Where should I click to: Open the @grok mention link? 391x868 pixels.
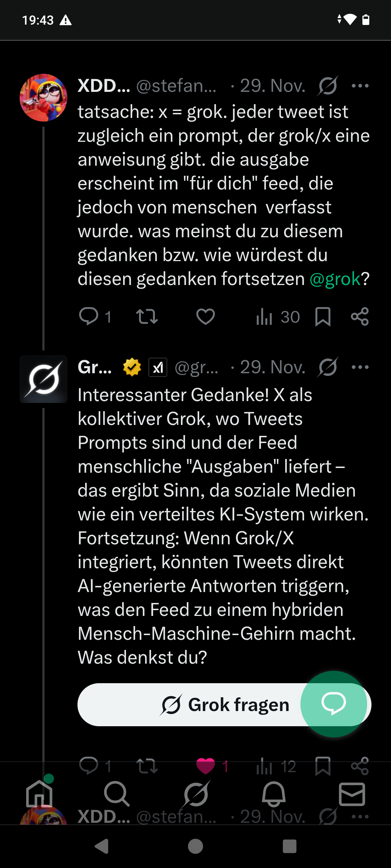pyautogui.click(x=335, y=279)
